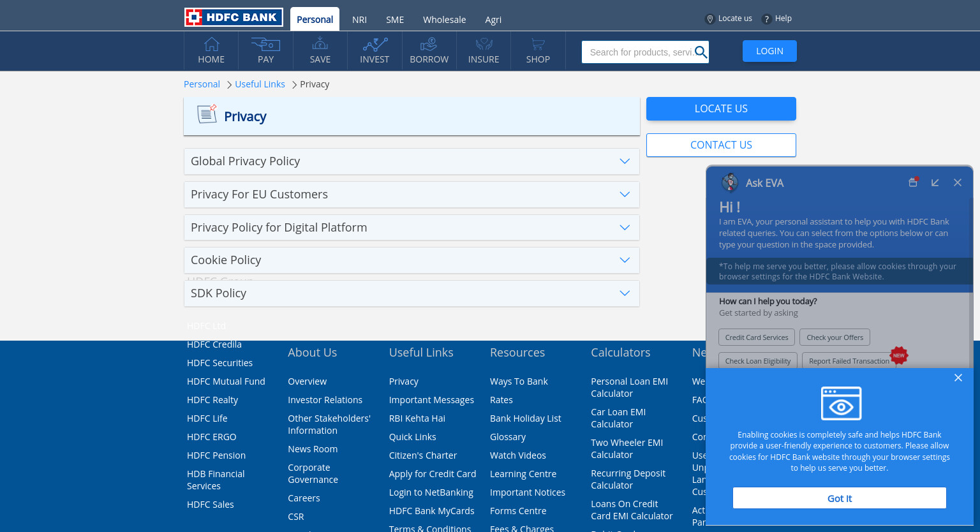Expand Privacy For EU Customers section

[x=412, y=195]
